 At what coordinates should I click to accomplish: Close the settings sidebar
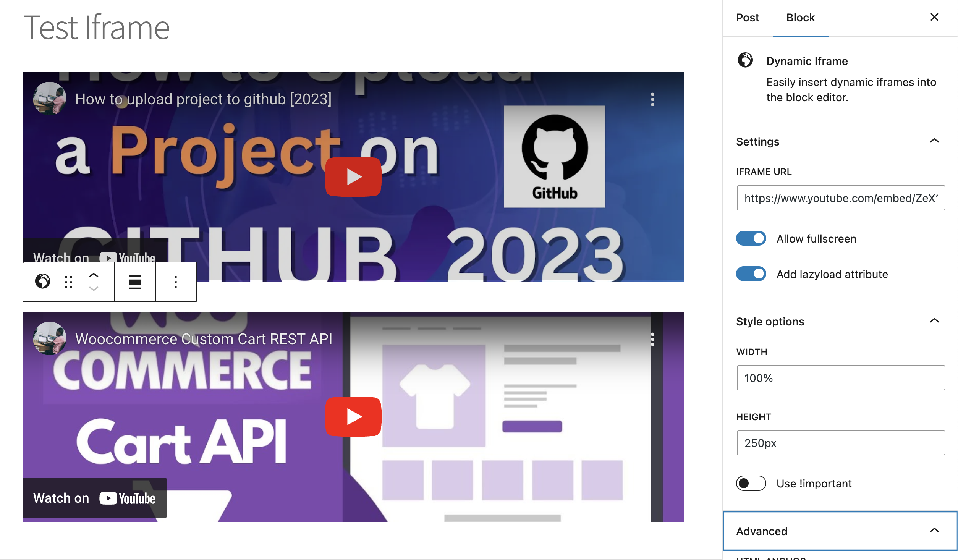pyautogui.click(x=934, y=17)
